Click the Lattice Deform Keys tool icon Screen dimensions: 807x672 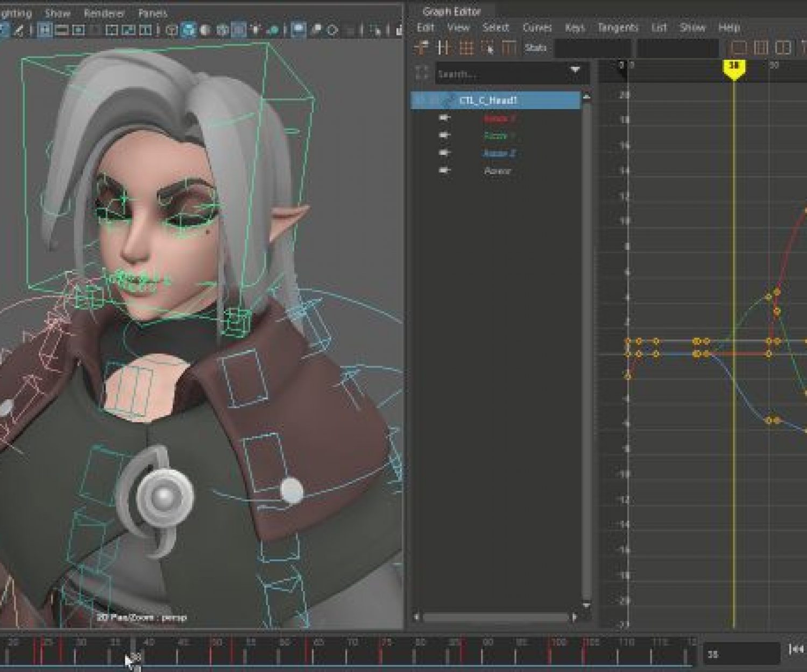tap(466, 48)
